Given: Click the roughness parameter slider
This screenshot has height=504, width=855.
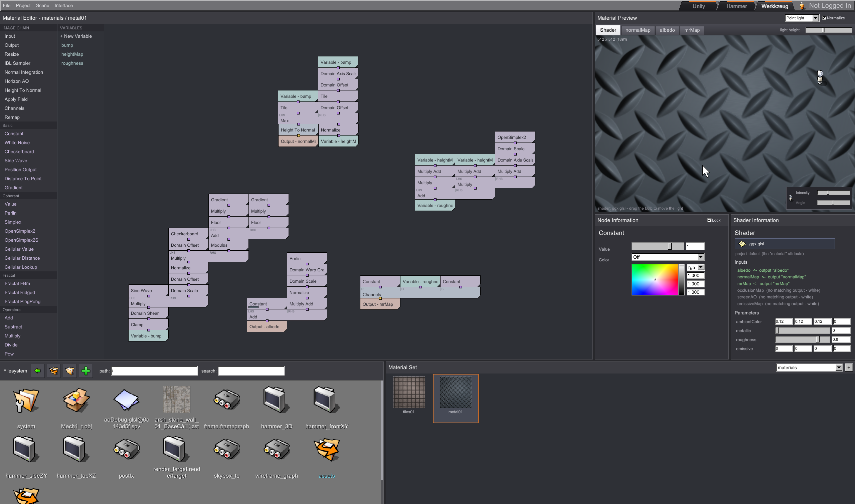Looking at the screenshot, I should click(x=802, y=340).
